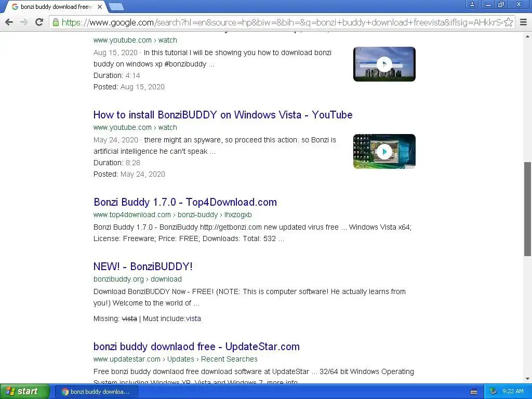Click the page's vertical scrollbar thumb
Viewport: 532px width, 399px height.
click(527, 209)
